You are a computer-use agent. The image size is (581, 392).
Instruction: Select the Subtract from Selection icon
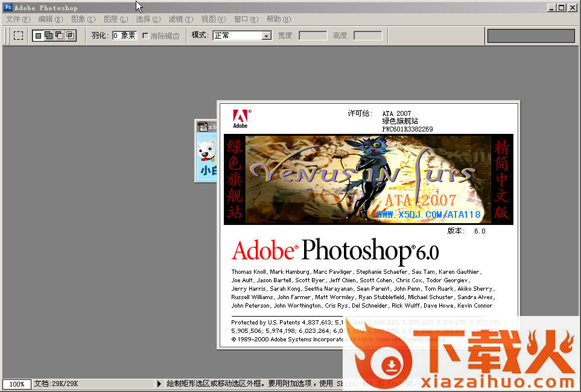pyautogui.click(x=59, y=36)
